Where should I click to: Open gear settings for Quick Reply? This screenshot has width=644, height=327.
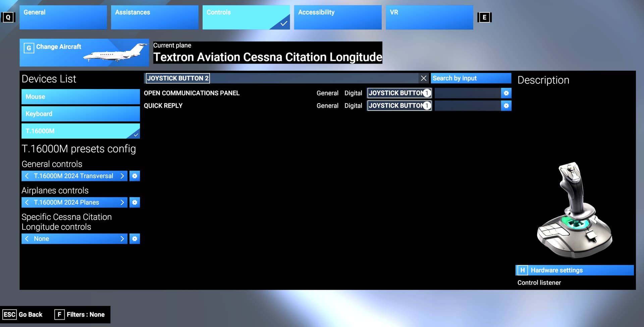[x=506, y=106]
